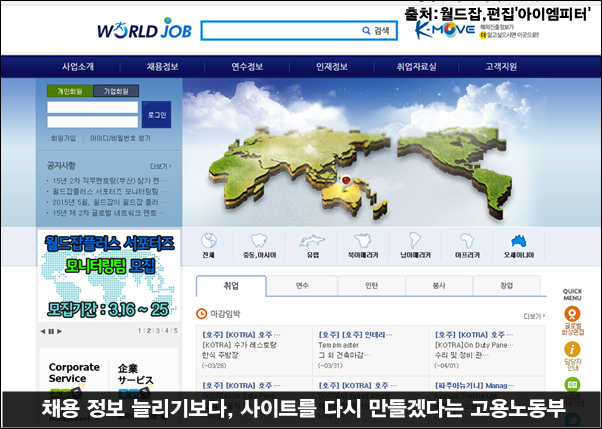This screenshot has height=429, width=602.
Task: Click the 마감임박 clock icon
Action: 201,314
